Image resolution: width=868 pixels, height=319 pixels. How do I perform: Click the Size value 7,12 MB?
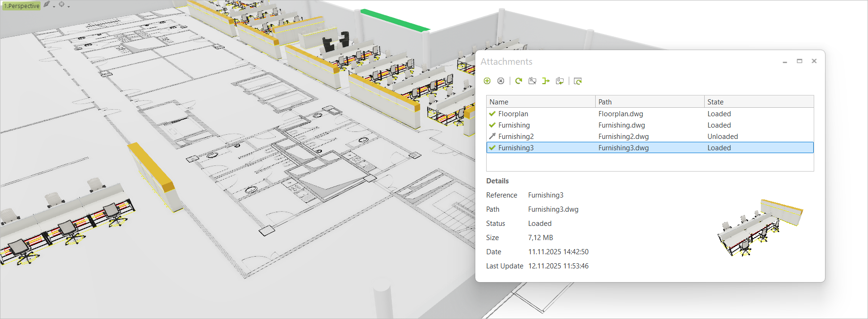(540, 238)
